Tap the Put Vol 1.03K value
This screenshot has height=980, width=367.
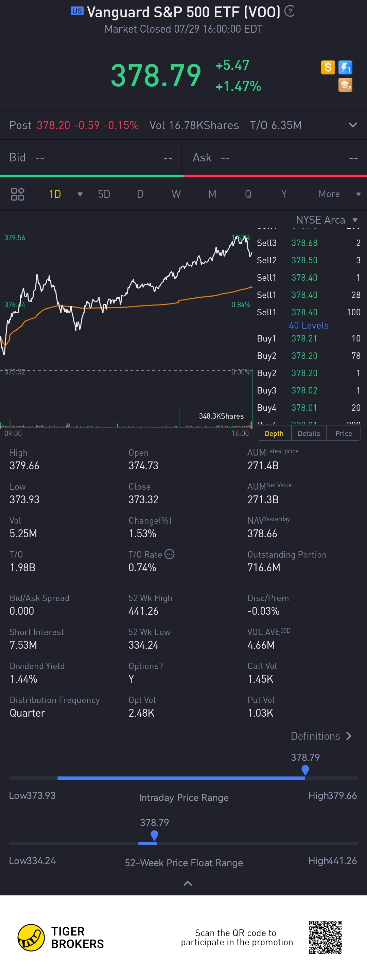tap(261, 713)
